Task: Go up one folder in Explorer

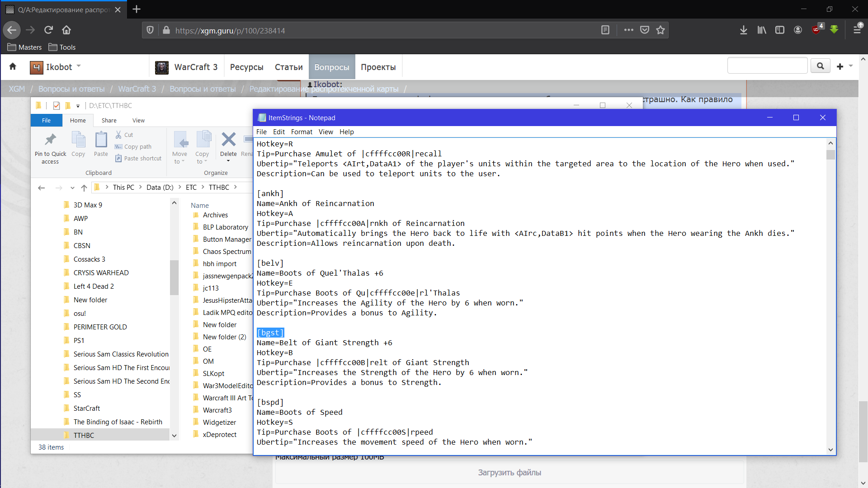Action: tap(84, 188)
